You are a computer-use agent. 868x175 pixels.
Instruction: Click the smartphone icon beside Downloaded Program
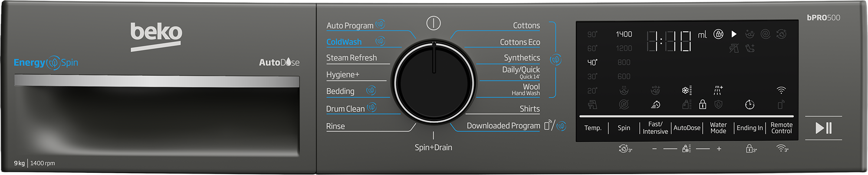tap(548, 125)
